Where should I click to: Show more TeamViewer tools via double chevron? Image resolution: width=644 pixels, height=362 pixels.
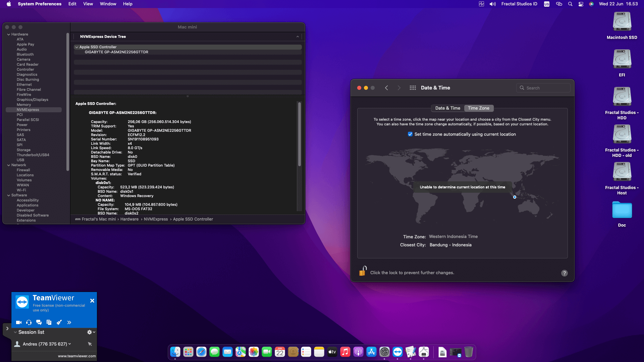tap(69, 322)
